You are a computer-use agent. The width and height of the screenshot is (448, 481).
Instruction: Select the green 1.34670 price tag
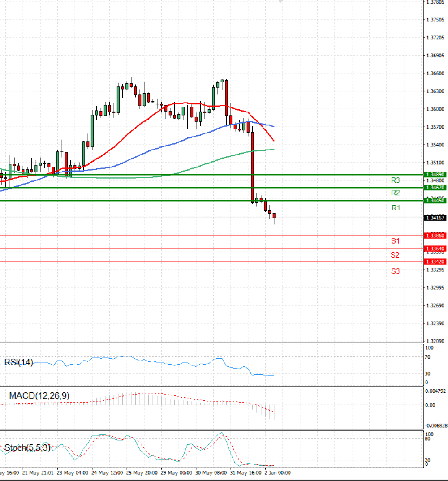tap(435, 188)
